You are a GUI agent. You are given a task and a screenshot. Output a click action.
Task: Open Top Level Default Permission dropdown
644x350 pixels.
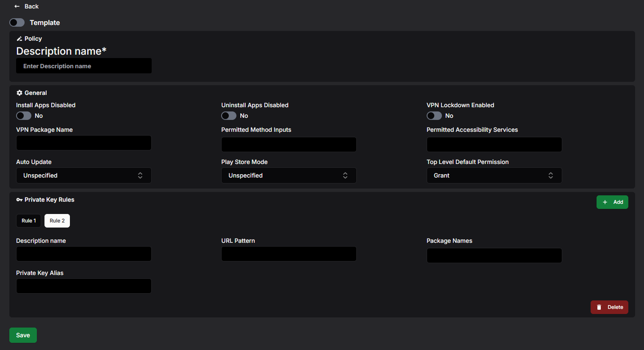point(494,175)
